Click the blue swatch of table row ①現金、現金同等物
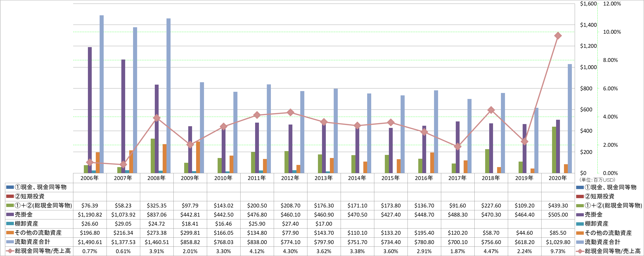 pos(10,187)
